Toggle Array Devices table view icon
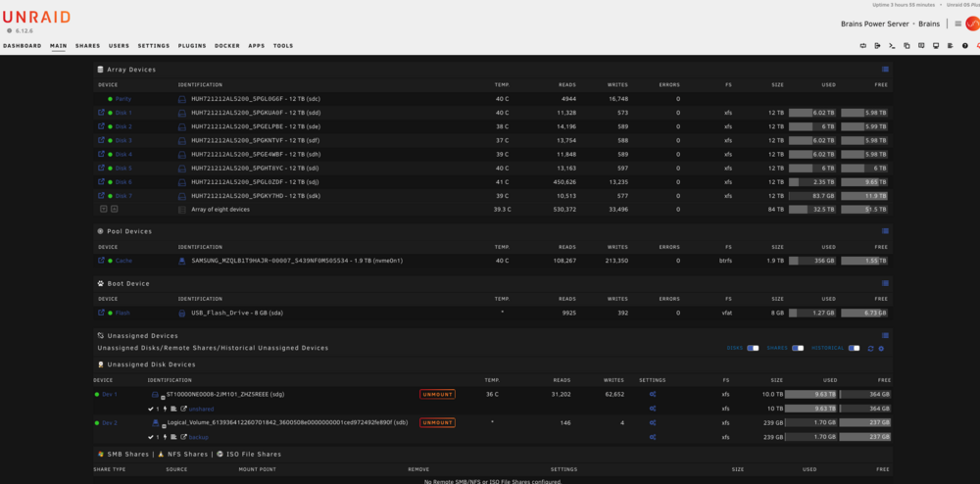This screenshot has height=484, width=980. [885, 70]
